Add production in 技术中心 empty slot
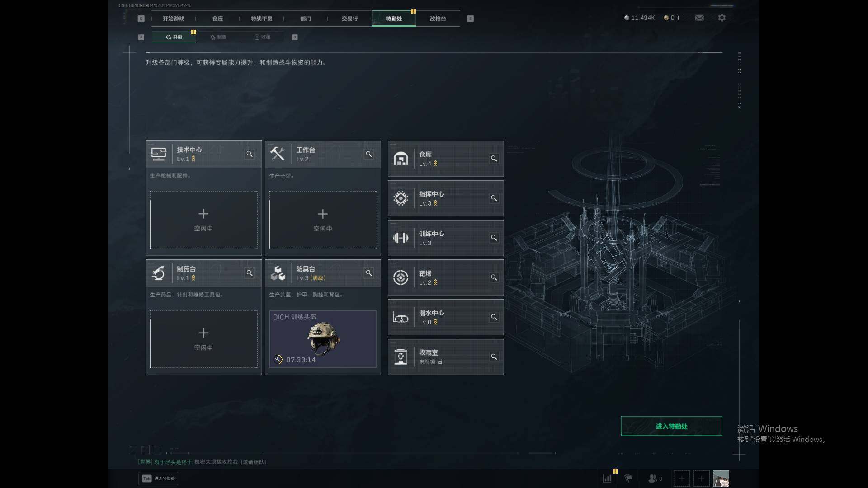This screenshot has width=868, height=488. pos(203,220)
